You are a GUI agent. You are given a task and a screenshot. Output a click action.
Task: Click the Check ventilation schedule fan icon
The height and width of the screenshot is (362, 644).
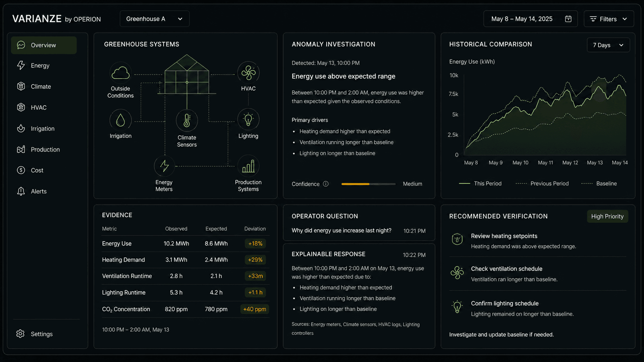(x=457, y=273)
